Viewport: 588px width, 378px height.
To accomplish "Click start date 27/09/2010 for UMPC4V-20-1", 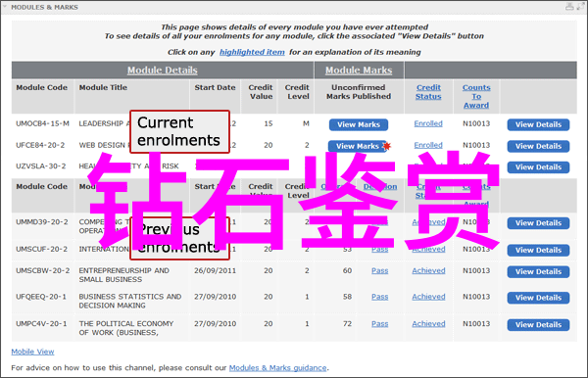I will pyautogui.click(x=216, y=324).
